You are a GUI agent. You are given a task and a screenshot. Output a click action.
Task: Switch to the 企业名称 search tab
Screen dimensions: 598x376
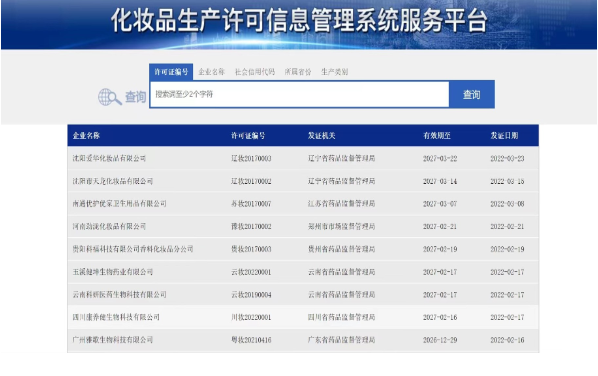click(211, 72)
